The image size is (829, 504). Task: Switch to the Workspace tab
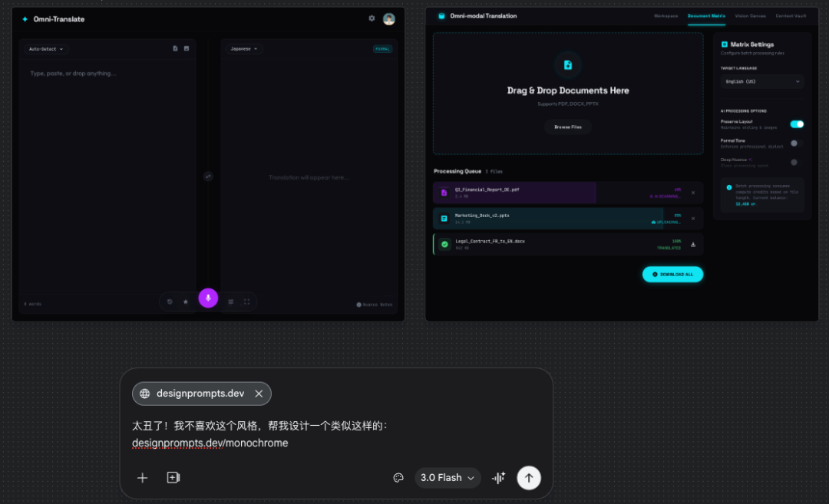666,15
